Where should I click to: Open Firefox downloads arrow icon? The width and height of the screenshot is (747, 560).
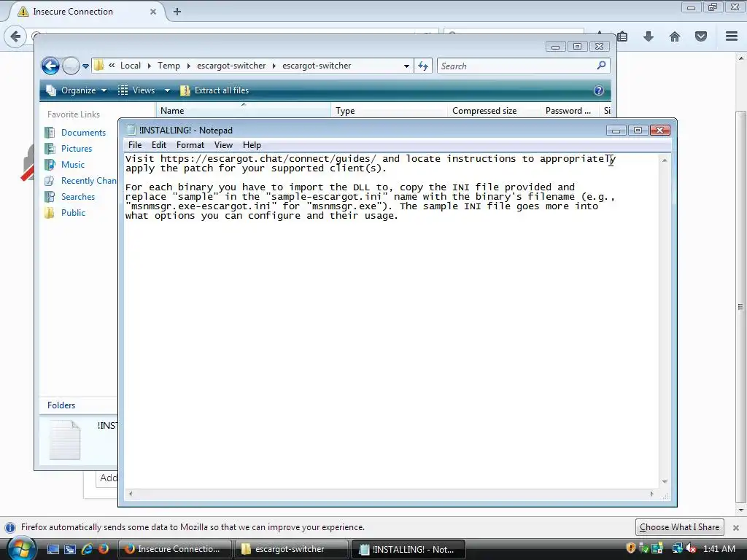pos(649,36)
